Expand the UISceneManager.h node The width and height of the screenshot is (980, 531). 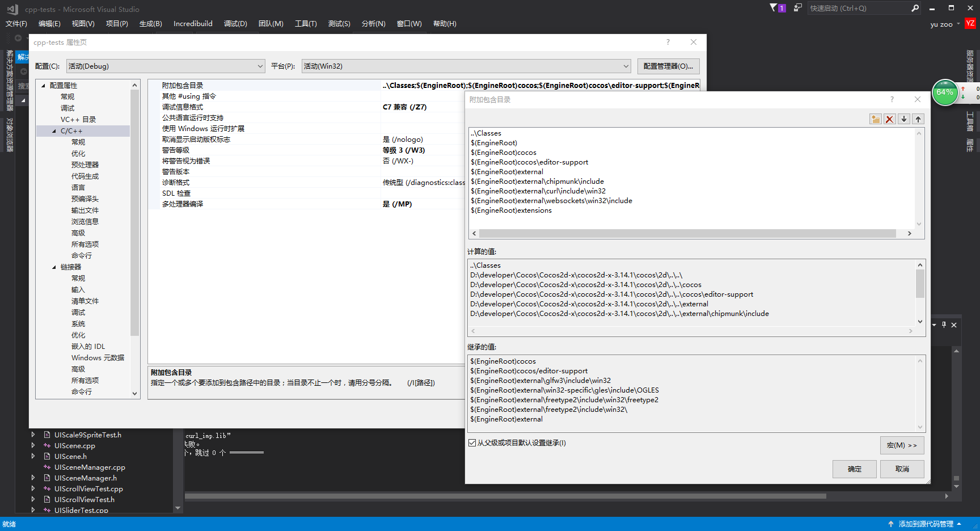33,478
